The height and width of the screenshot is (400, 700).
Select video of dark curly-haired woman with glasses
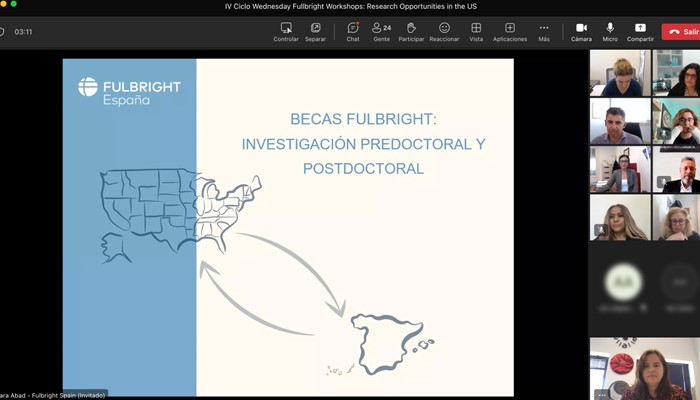pyautogui.click(x=676, y=73)
